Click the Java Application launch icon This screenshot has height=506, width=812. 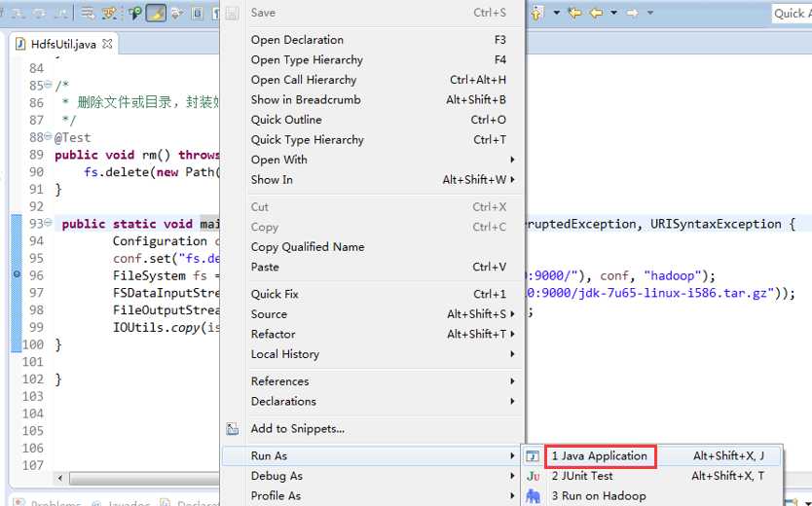click(x=533, y=456)
